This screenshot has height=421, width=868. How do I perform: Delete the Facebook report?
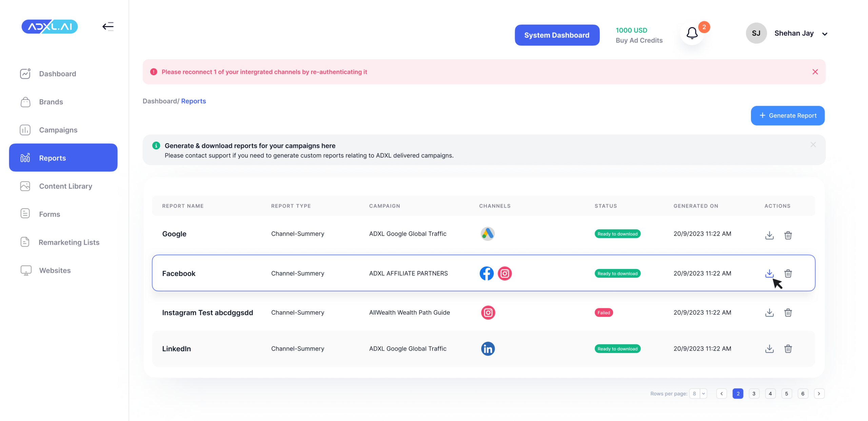pos(788,273)
